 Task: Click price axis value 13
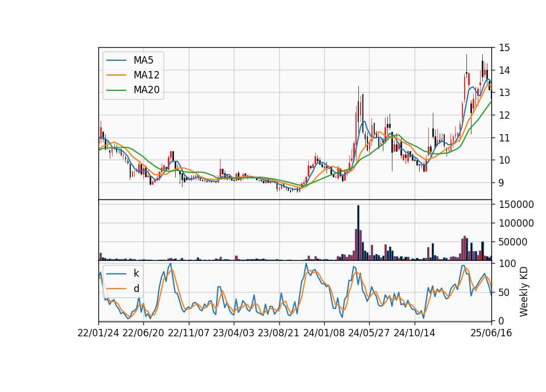point(504,93)
